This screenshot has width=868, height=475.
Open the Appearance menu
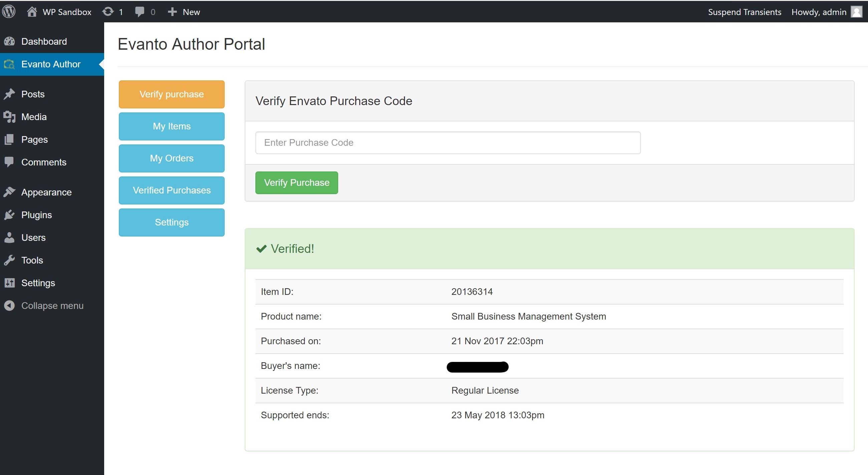[52, 192]
